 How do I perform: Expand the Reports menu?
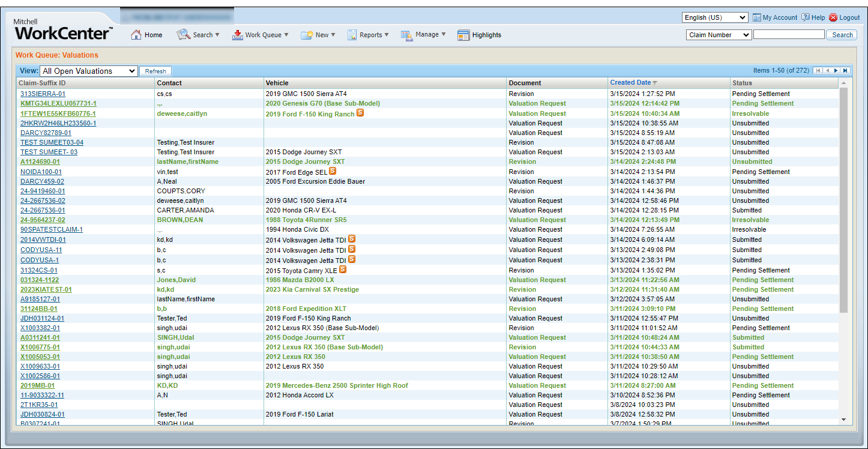pyautogui.click(x=368, y=35)
